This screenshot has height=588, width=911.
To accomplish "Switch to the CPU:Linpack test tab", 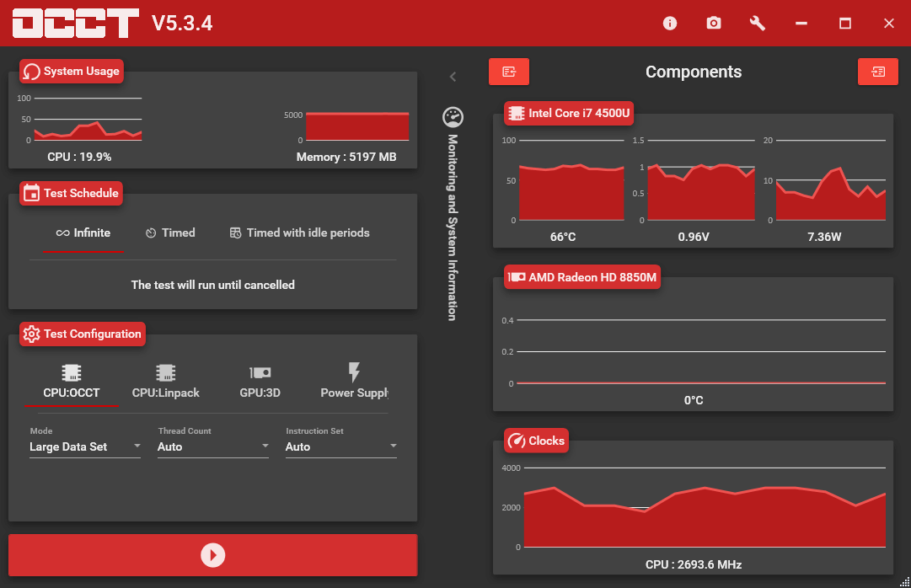I will pyautogui.click(x=165, y=382).
